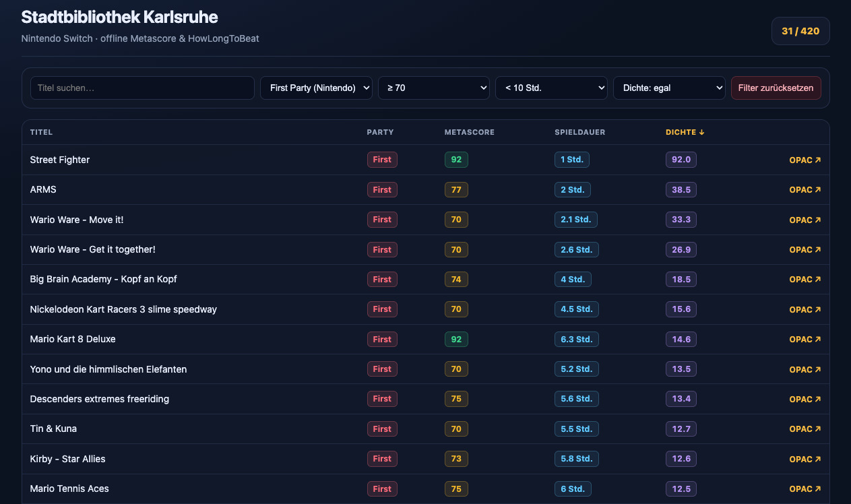Sort by the METASCORE column header

(x=470, y=132)
